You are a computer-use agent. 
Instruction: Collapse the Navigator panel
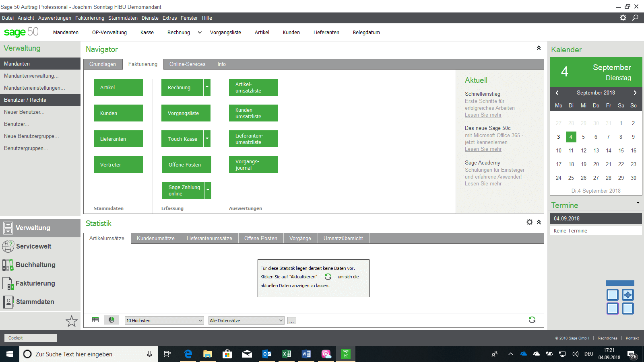539,48
